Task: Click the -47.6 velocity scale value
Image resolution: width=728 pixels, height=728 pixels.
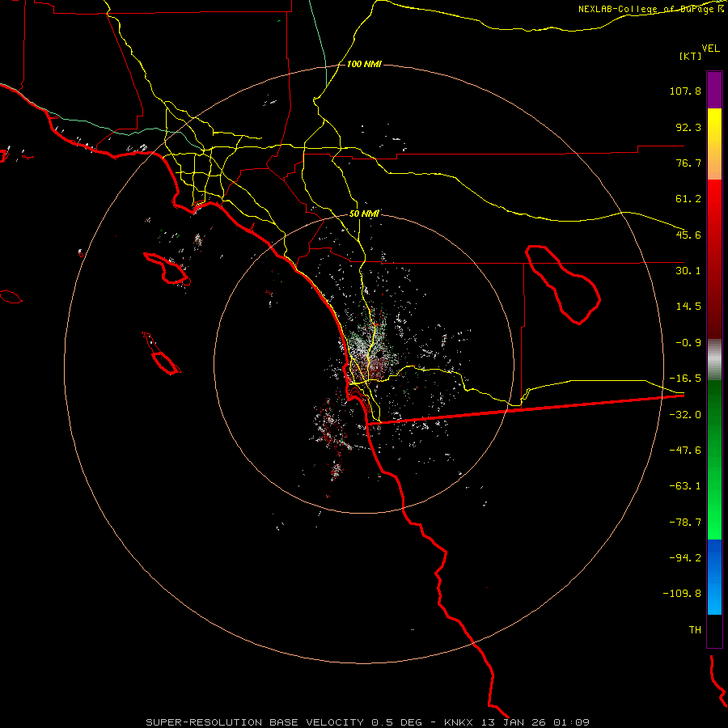Action: point(685,451)
